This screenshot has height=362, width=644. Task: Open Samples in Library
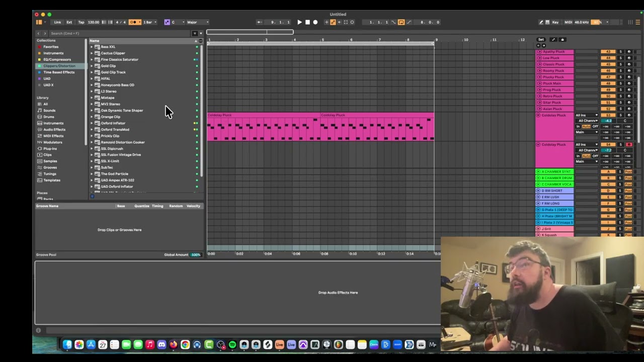50,161
